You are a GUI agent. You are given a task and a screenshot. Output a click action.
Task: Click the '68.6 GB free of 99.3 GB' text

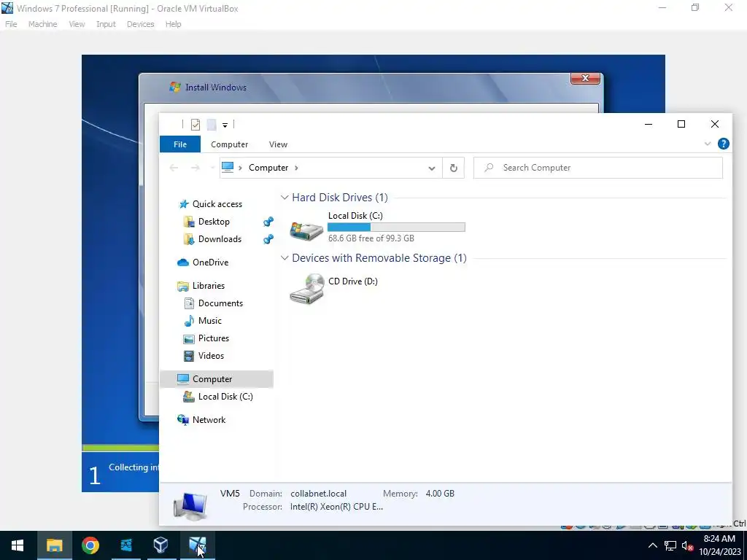pos(371,238)
